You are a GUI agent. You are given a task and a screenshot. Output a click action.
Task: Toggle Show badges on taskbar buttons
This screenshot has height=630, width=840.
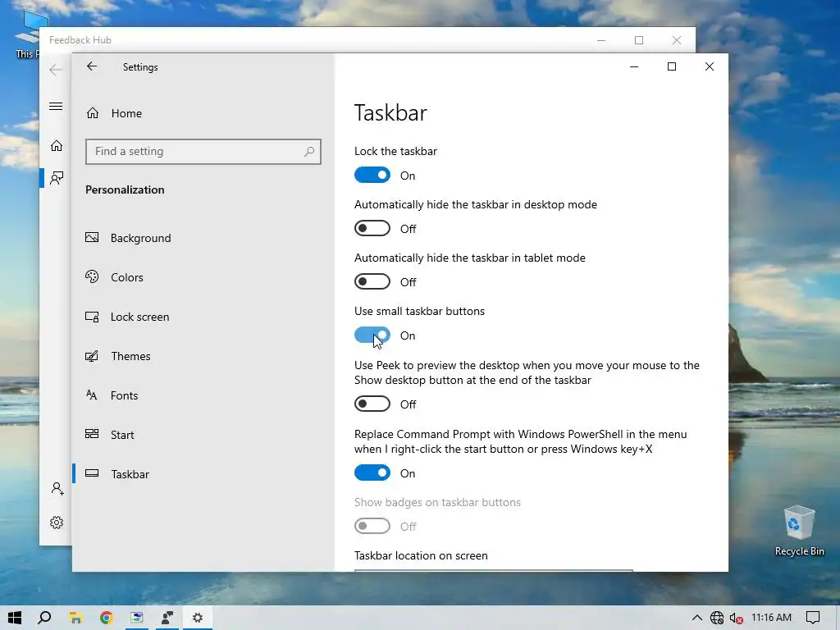click(372, 526)
